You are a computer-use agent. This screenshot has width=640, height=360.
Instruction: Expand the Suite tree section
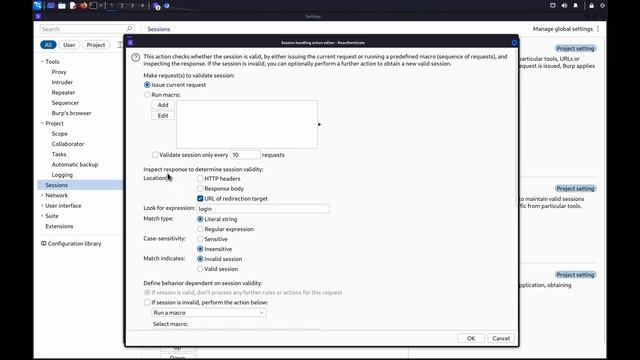pyautogui.click(x=42, y=216)
